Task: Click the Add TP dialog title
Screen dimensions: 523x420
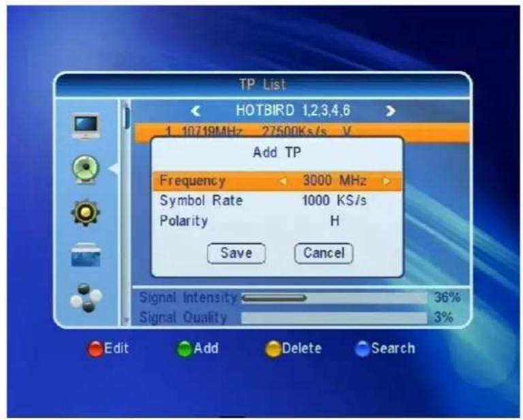Action: click(x=277, y=152)
